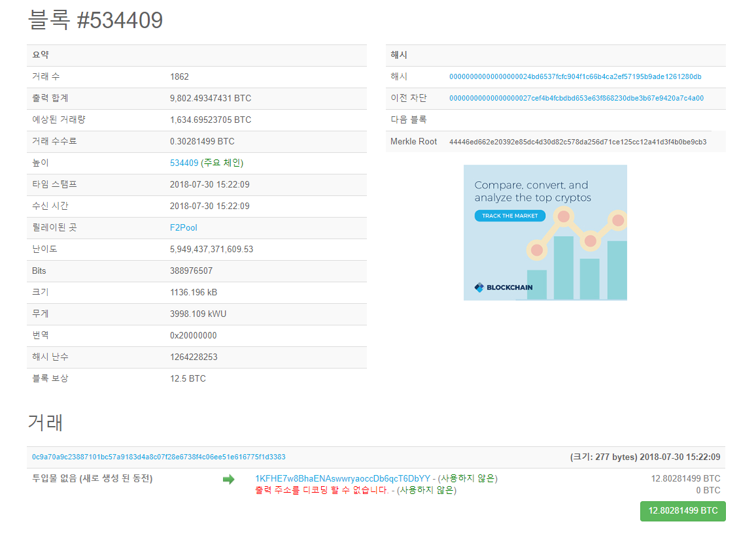The width and height of the screenshot is (756, 543).
Task: Select difficulty value 5,949,437,371,609.53
Action: click(x=211, y=249)
